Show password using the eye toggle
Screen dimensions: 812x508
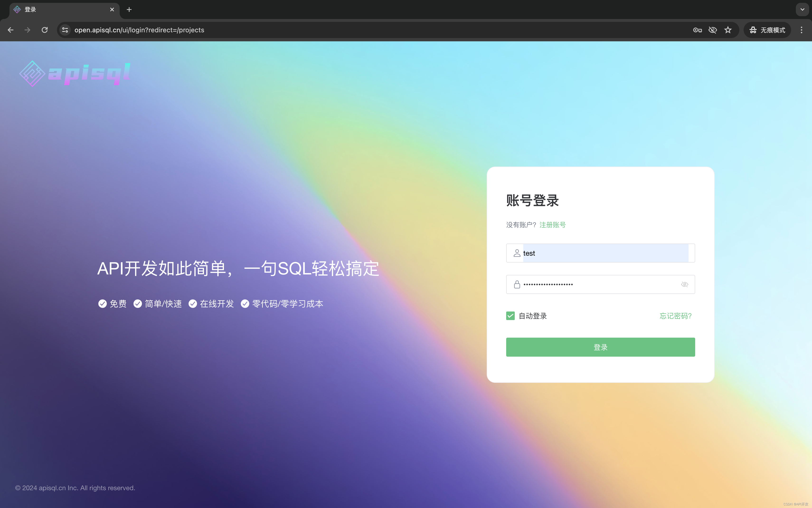tap(685, 285)
